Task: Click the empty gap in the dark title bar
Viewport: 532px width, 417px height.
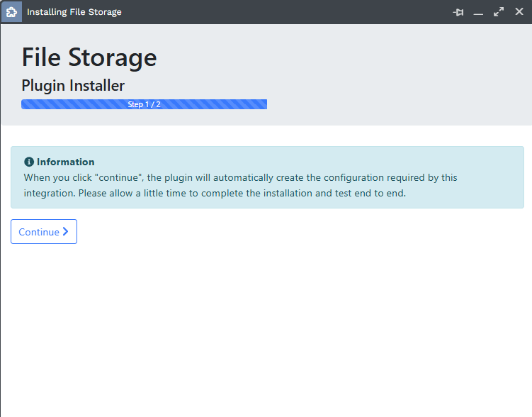Action: [283, 12]
